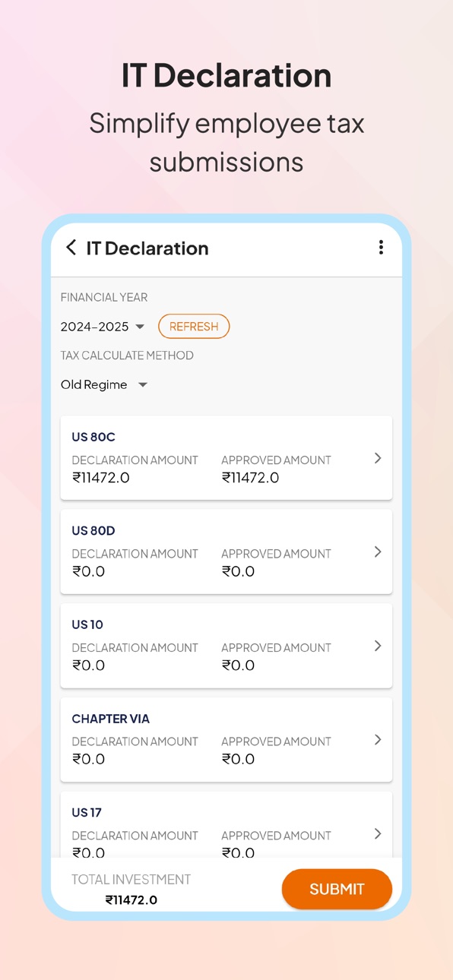The height and width of the screenshot is (980, 453).
Task: Tap the US 80C approved amount ₹11472.0
Action: (x=250, y=478)
